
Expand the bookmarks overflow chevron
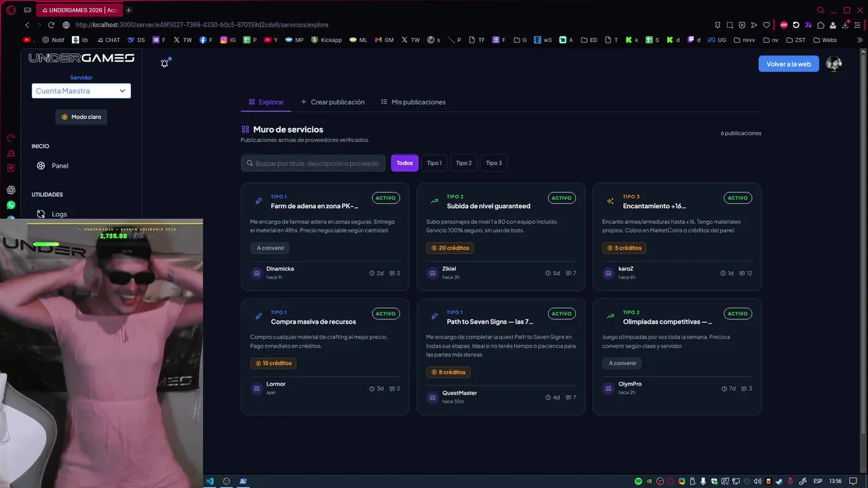pos(860,40)
